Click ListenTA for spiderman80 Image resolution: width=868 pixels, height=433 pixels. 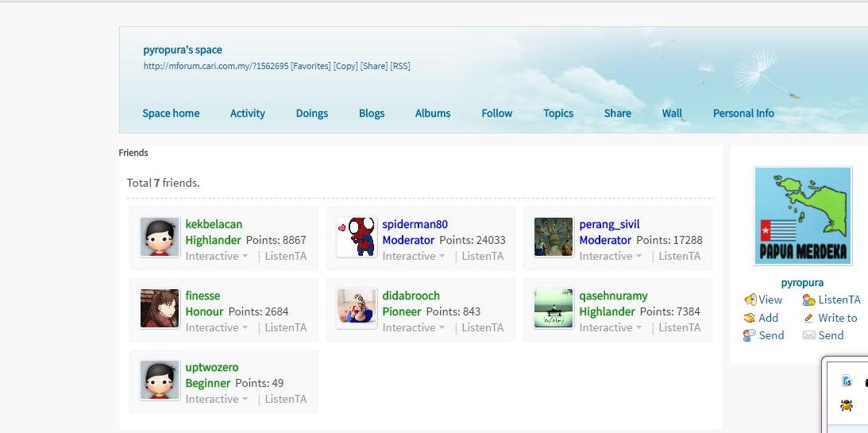[483, 256]
